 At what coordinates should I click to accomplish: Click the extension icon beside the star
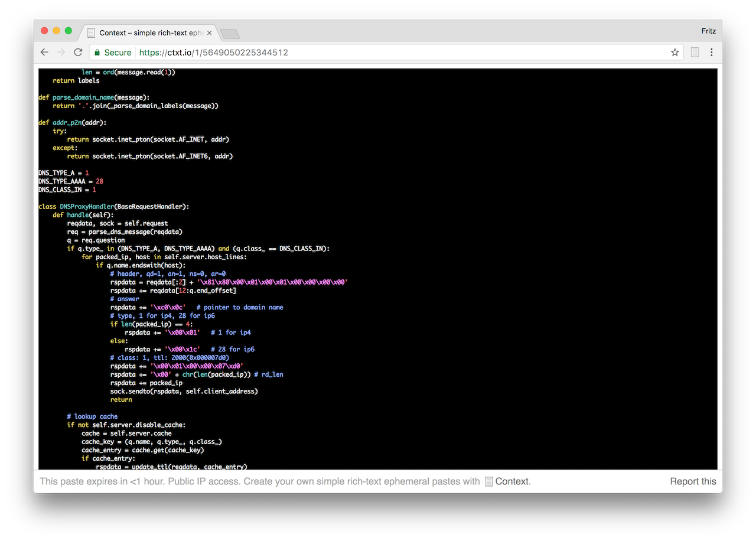tap(695, 53)
